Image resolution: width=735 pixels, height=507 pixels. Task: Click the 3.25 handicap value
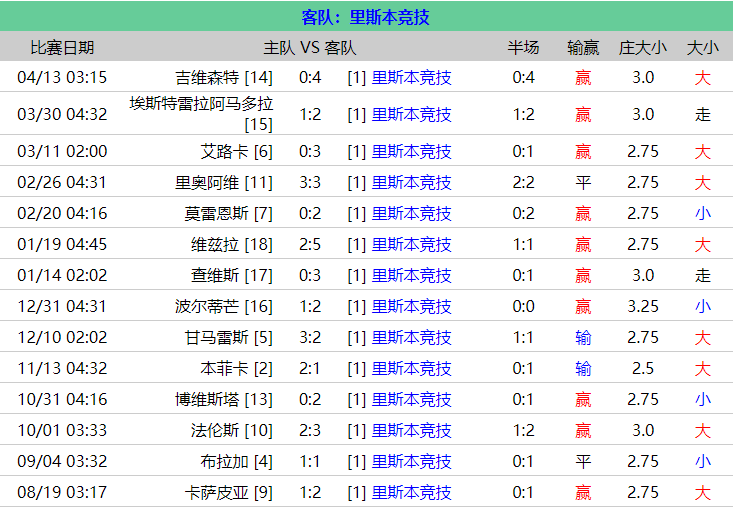643,307
